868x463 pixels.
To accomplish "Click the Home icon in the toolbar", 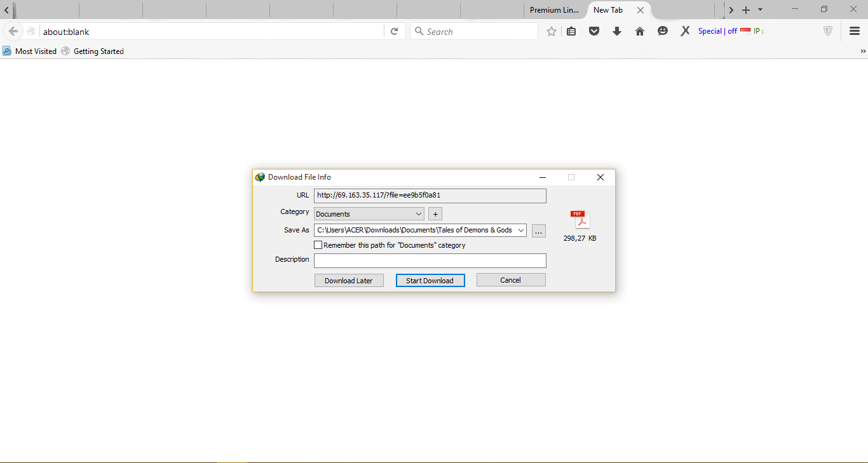I will click(x=640, y=30).
